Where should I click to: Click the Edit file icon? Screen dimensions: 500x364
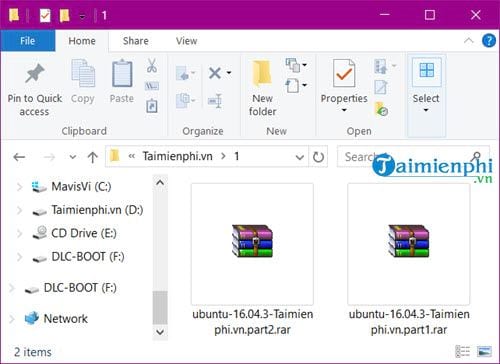point(381,87)
